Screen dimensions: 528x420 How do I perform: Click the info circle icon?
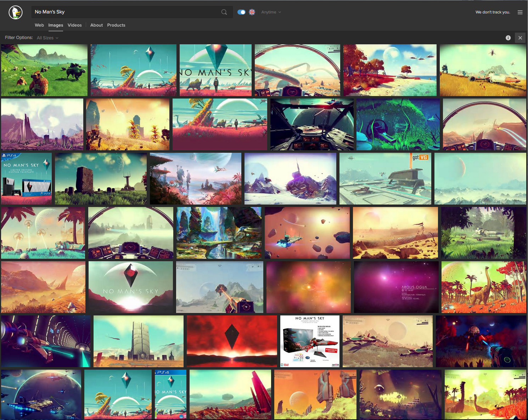tap(508, 38)
